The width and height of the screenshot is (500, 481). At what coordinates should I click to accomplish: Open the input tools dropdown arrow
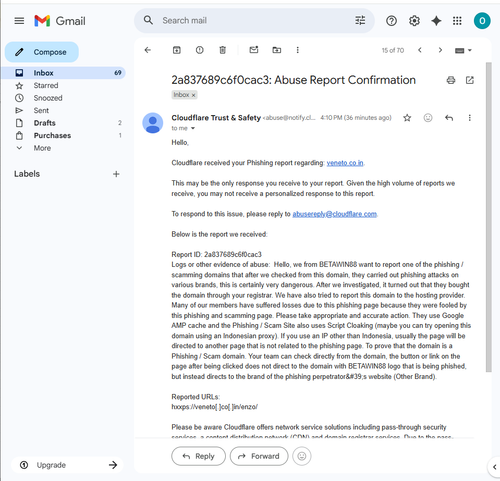[x=470, y=50]
